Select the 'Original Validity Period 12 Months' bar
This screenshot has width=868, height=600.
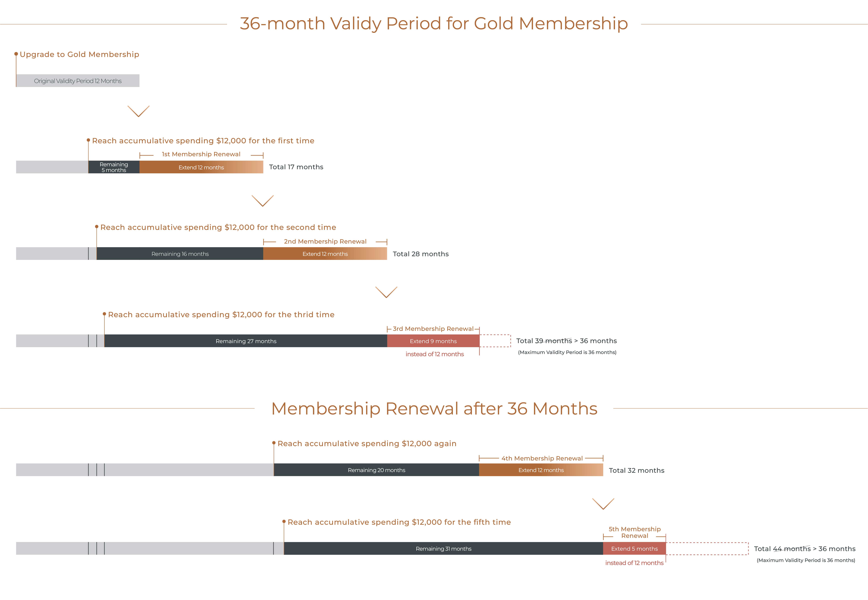pyautogui.click(x=78, y=81)
